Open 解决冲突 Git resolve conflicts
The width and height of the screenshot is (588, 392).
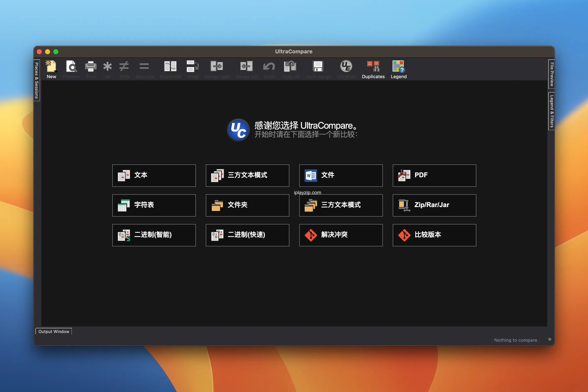click(x=341, y=235)
